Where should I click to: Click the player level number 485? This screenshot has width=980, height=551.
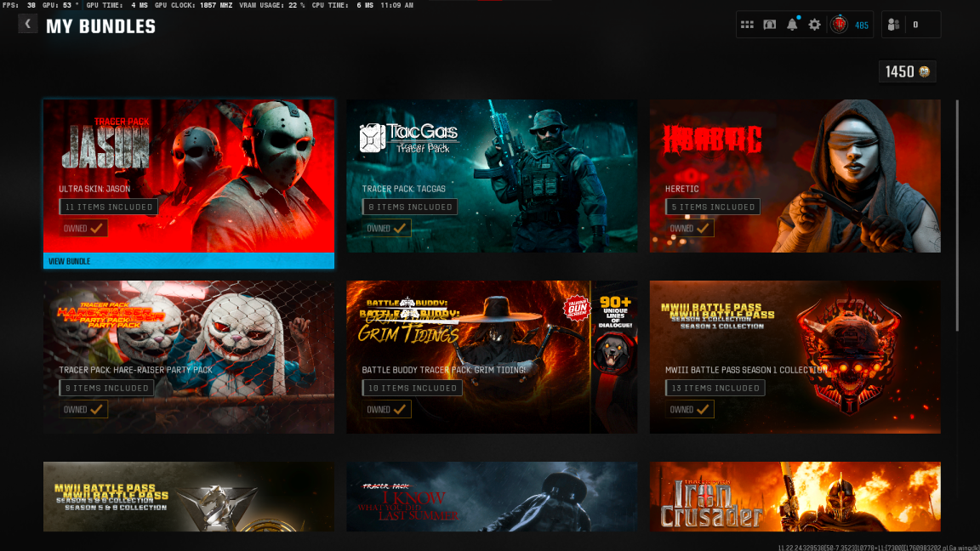click(862, 26)
